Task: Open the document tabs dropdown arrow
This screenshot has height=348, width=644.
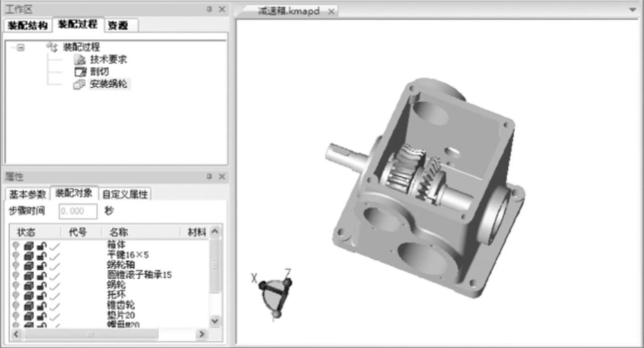Action: click(633, 10)
